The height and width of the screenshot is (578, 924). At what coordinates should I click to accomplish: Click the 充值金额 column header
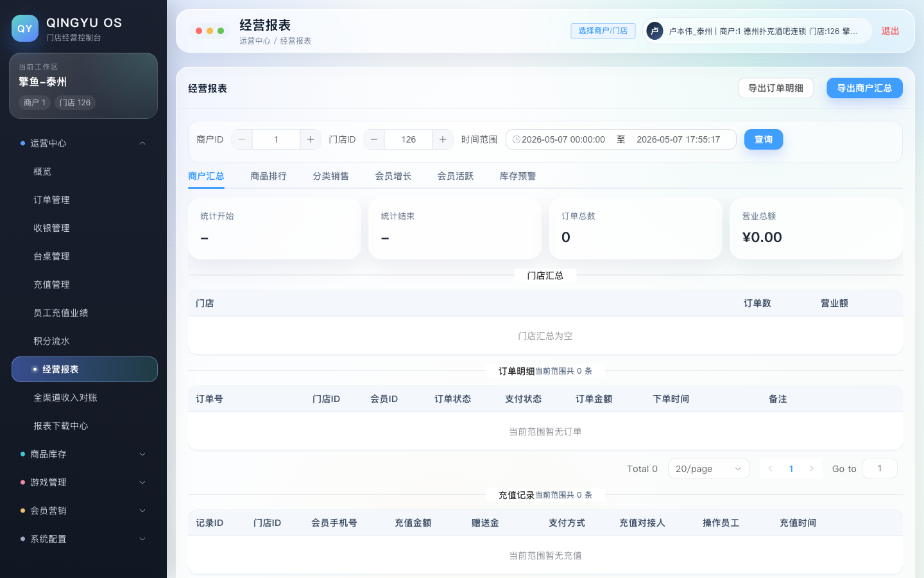coord(413,523)
